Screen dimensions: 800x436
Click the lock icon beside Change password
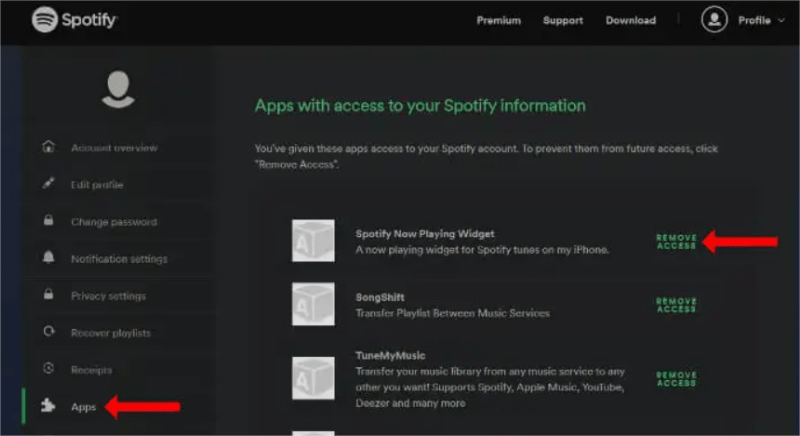(48, 220)
